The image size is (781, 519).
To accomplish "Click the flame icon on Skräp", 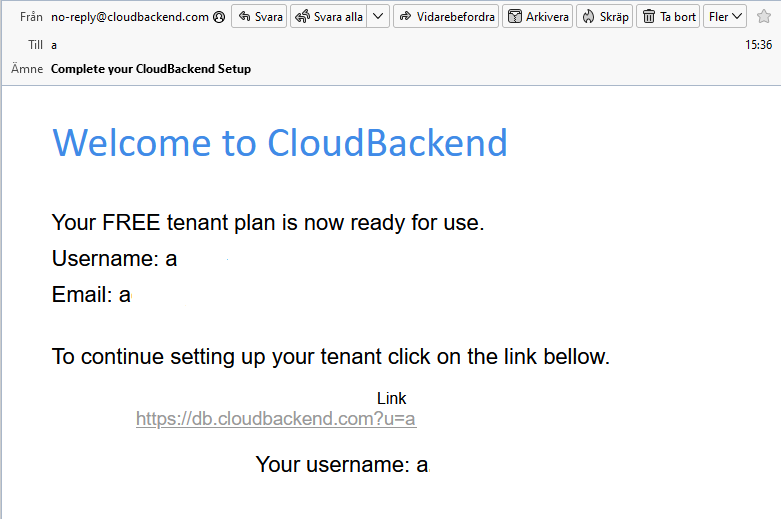I will 588,16.
